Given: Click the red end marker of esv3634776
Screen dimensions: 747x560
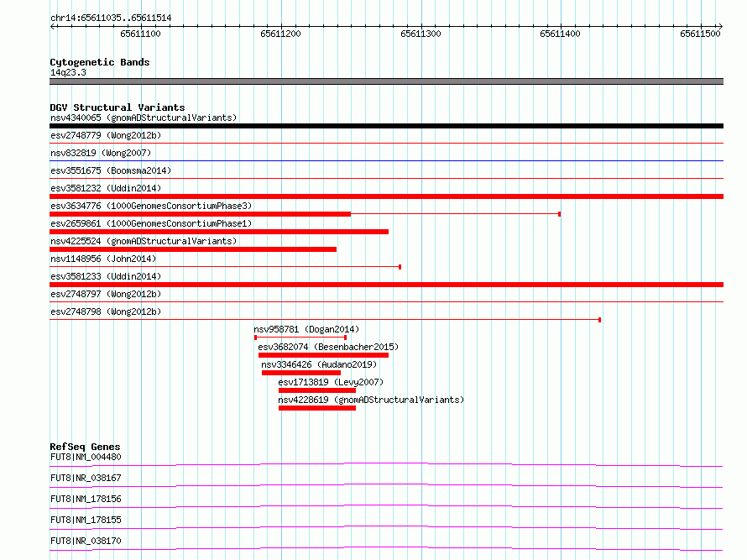Looking at the screenshot, I should tap(559, 214).
